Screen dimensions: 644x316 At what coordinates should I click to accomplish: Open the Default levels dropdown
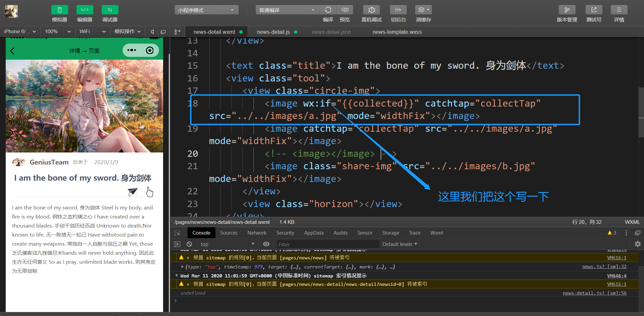click(400, 244)
